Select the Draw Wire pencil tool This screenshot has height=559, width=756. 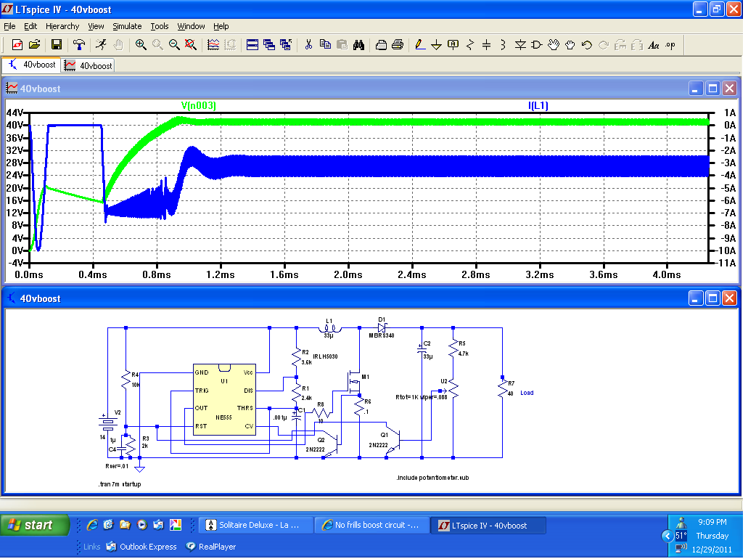[x=420, y=45]
